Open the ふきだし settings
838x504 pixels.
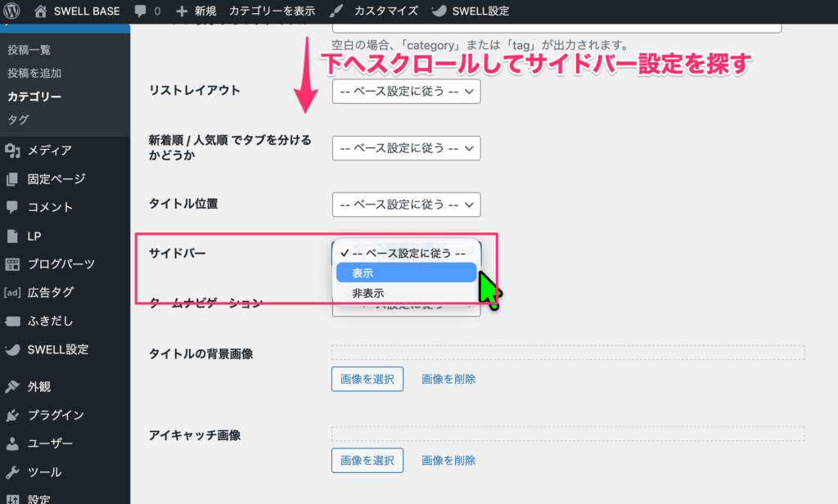pos(45,321)
